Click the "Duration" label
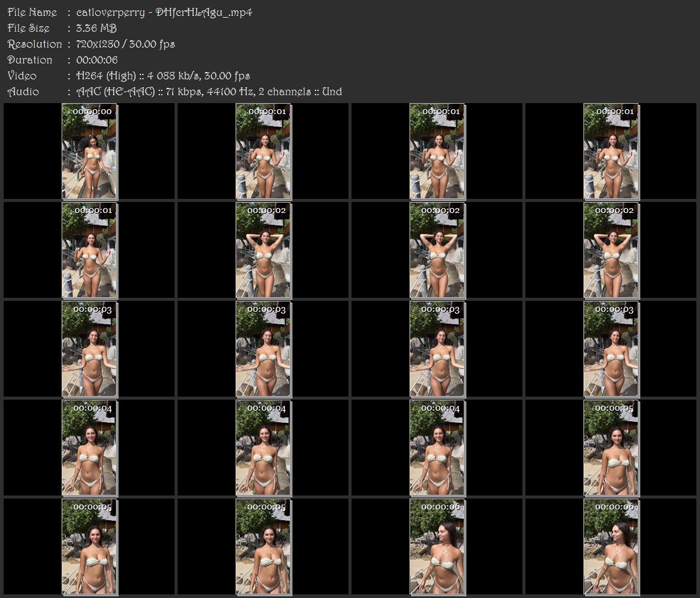Screen dimensions: 700x598 coord(30,60)
